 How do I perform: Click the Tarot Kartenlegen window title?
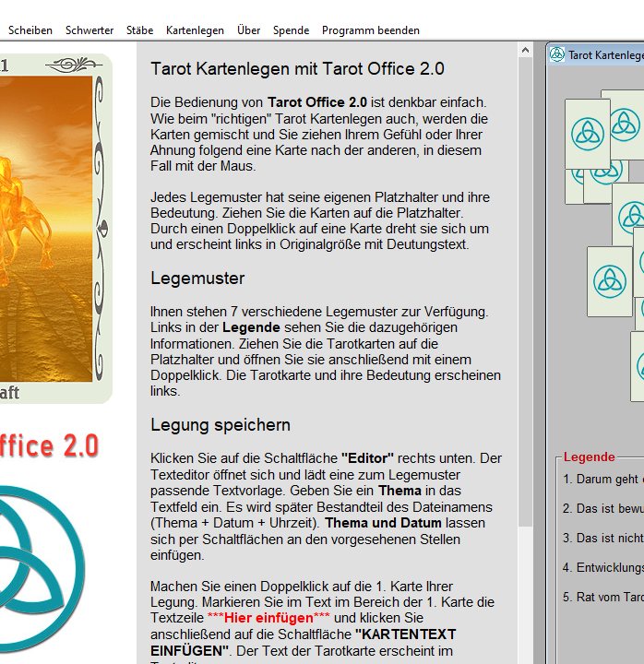(x=606, y=55)
